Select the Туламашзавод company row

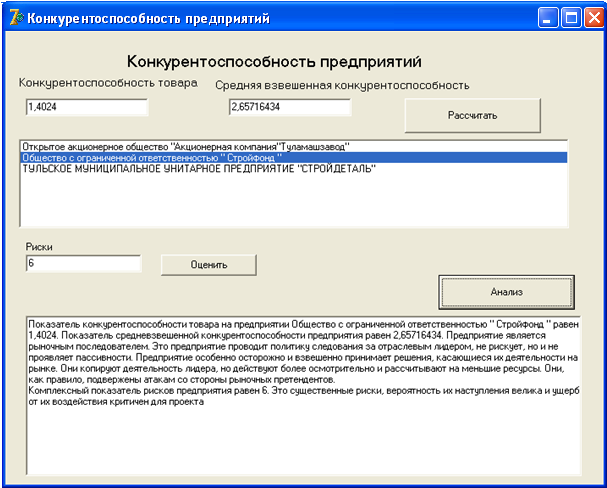tap(293, 147)
